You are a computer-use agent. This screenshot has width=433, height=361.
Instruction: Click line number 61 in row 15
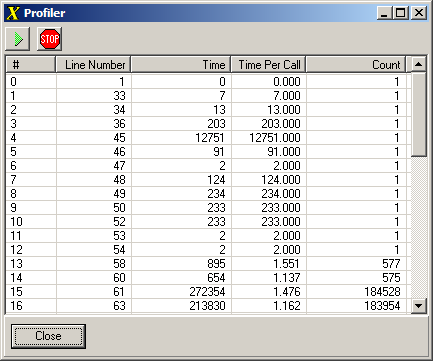119,292
